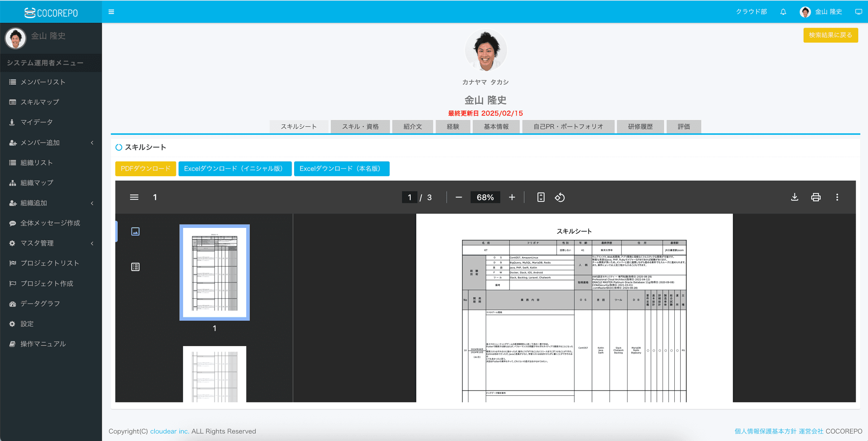
Task: Rotate the PDF counterclockwise
Action: 560,197
